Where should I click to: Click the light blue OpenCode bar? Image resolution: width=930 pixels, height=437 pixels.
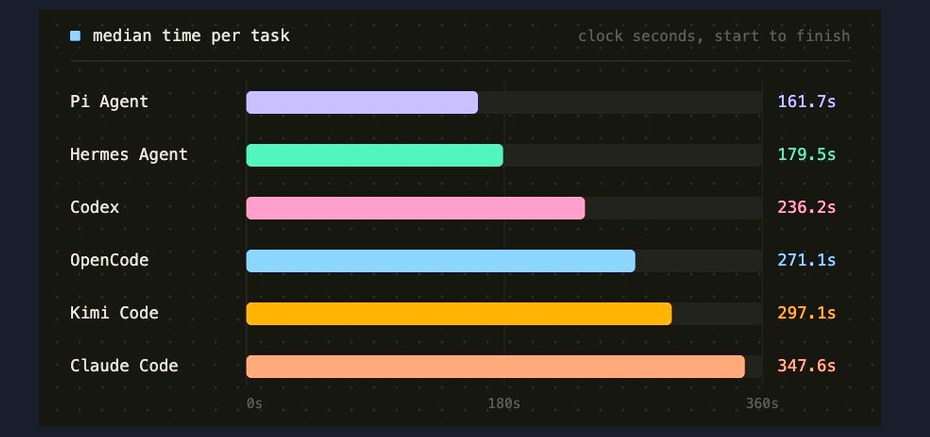(x=441, y=261)
